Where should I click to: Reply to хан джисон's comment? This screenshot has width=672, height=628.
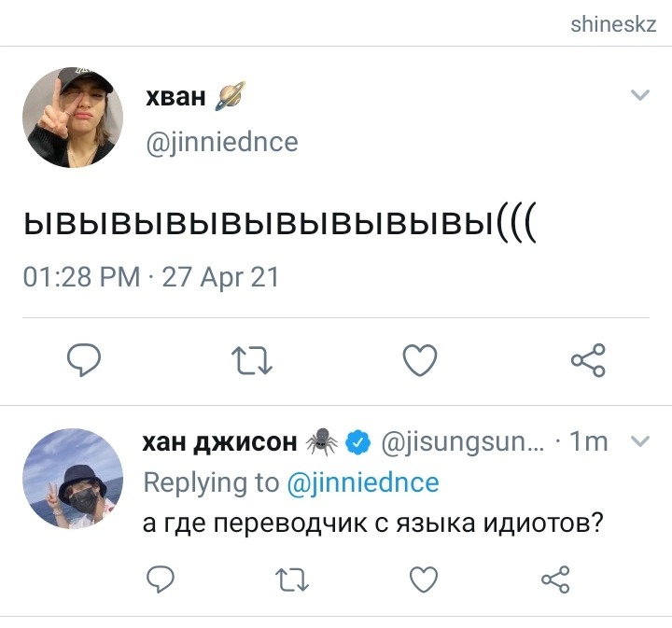coord(161,579)
